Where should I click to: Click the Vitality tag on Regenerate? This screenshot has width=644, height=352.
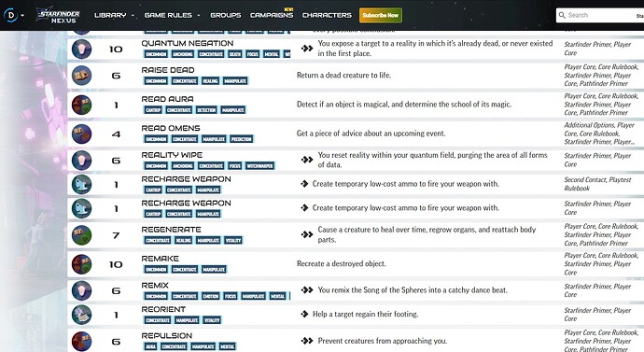point(233,240)
